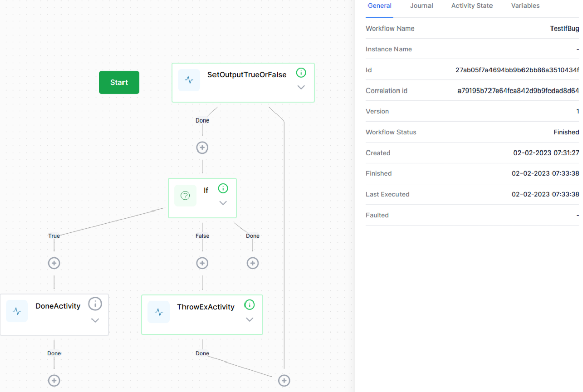Click the False outcome label
Image resolution: width=583 pixels, height=392 pixels.
point(202,236)
